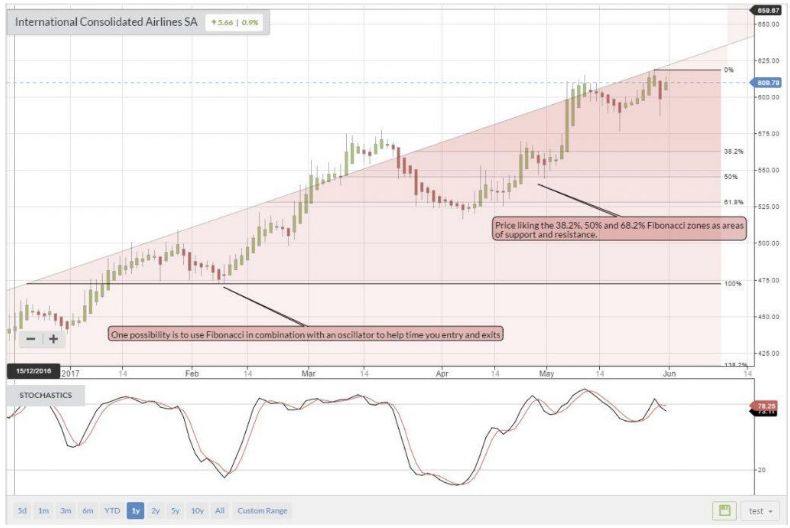This screenshot has height=528, width=790.
Task: Show year-to-date with YTD
Action: (112, 511)
